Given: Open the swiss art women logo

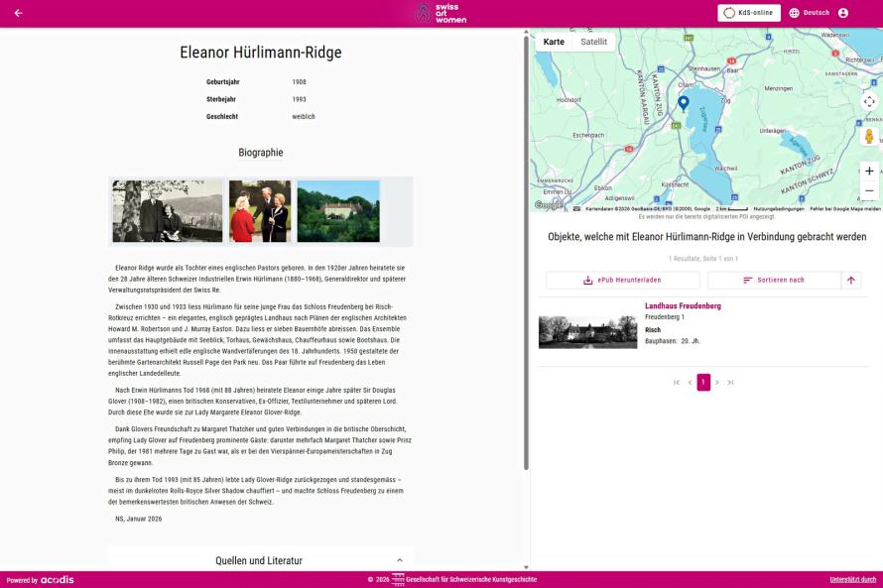Looking at the screenshot, I should [441, 13].
